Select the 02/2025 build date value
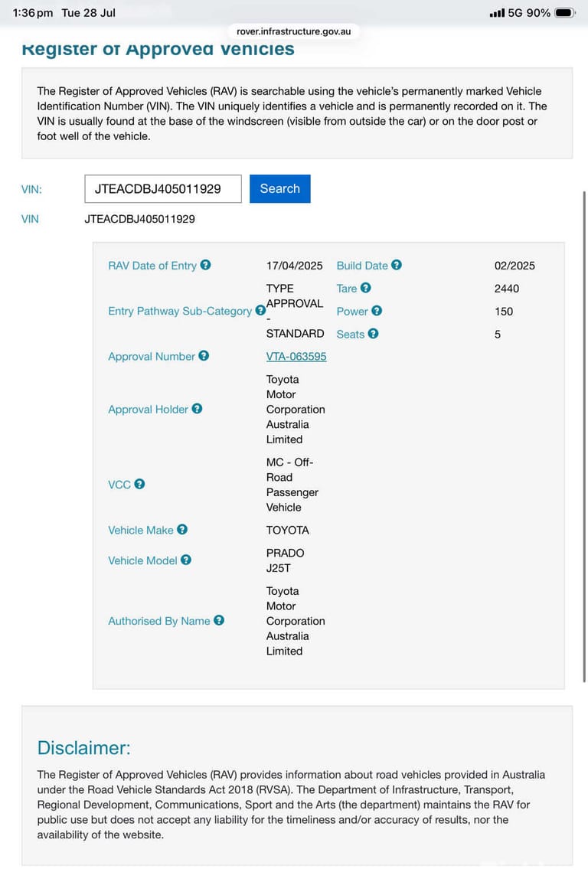 (x=515, y=266)
